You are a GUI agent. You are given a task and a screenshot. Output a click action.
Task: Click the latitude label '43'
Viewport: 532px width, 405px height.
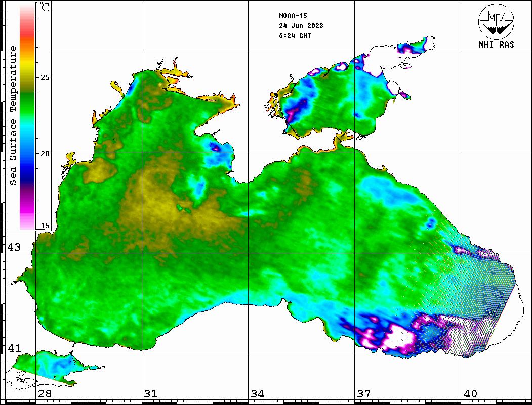point(14,247)
